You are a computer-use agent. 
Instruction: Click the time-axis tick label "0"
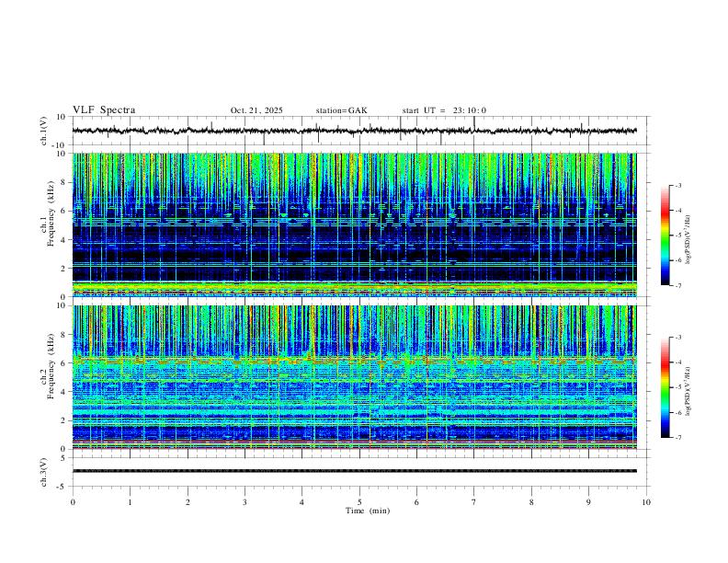point(73,502)
